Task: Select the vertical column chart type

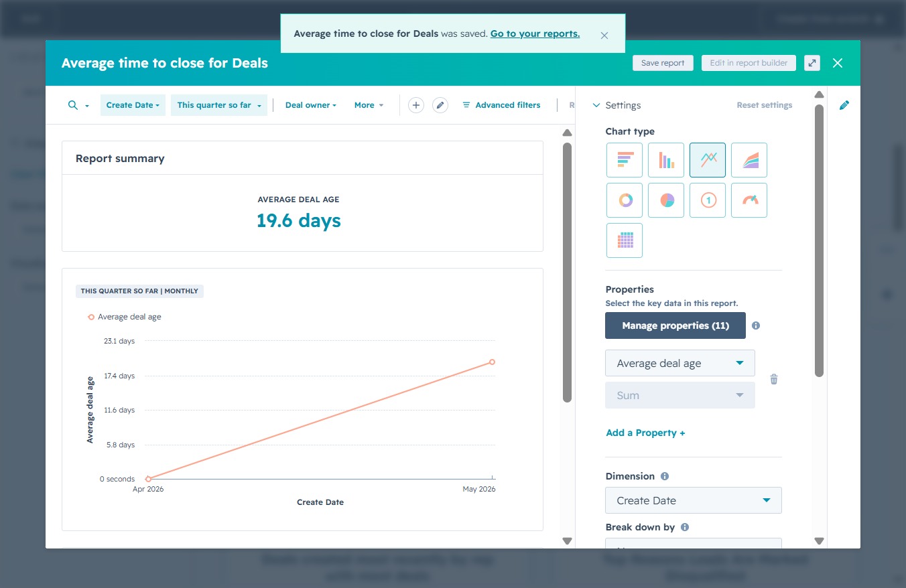Action: coord(666,160)
